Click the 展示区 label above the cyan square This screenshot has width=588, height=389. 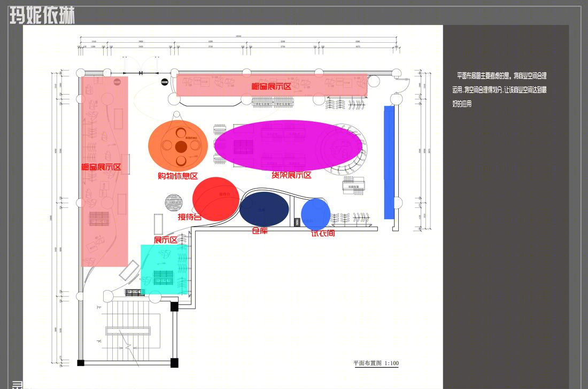[x=165, y=240]
